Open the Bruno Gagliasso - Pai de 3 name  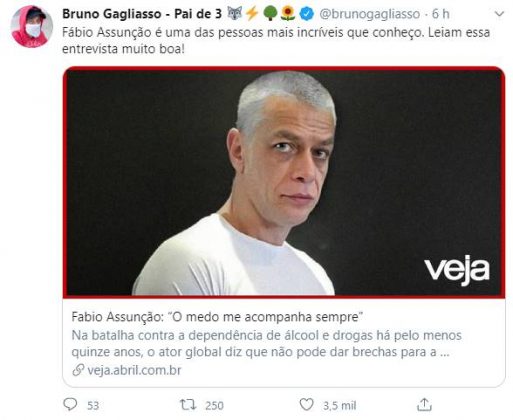(142, 14)
